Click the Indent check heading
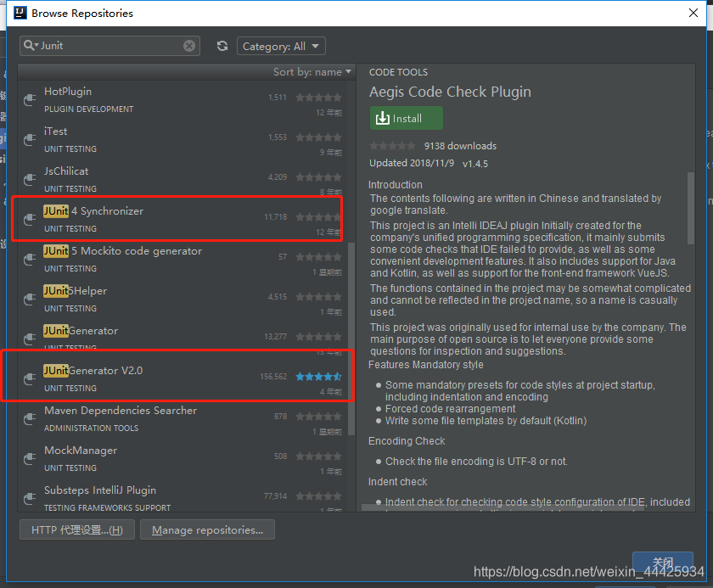The width and height of the screenshot is (713, 588). pos(397,482)
